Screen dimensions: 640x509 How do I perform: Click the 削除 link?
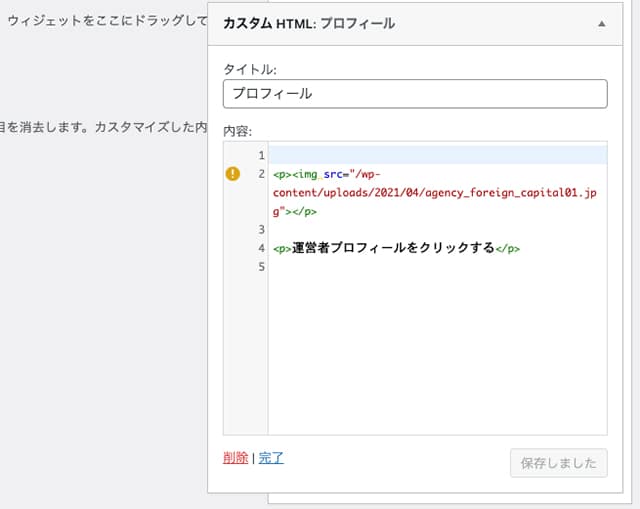pos(236,458)
